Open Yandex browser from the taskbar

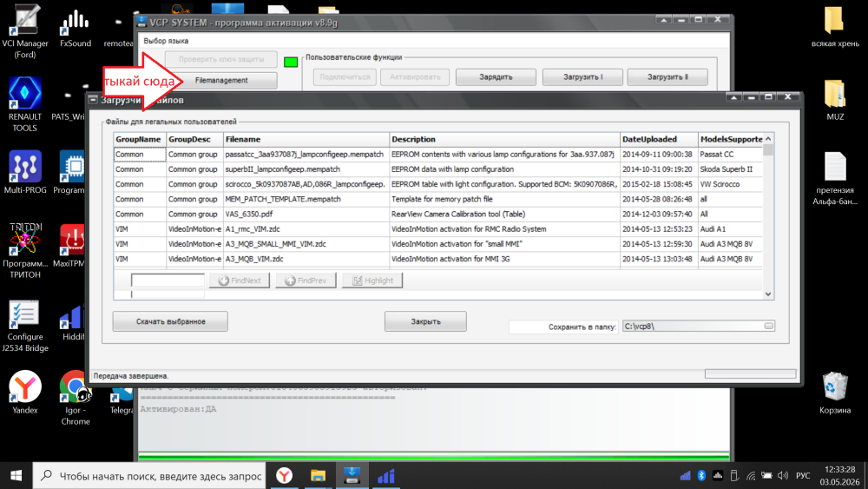pyautogui.click(x=285, y=476)
